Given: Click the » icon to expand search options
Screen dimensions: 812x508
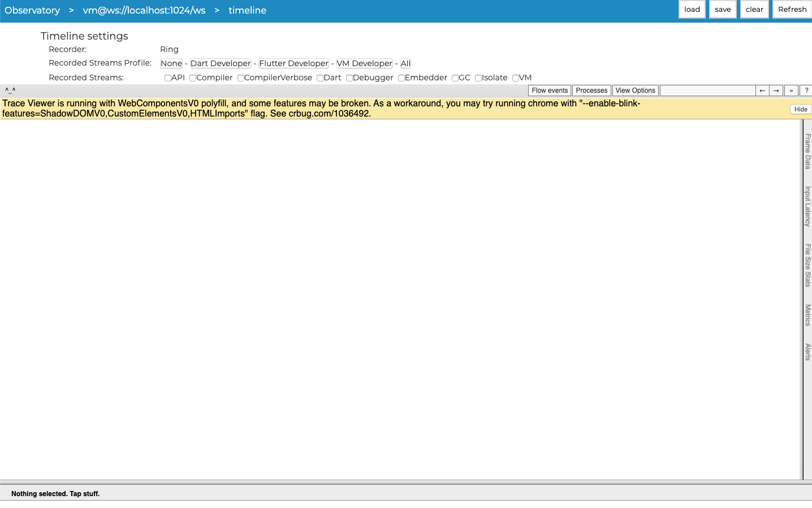Looking at the screenshot, I should coord(791,90).
